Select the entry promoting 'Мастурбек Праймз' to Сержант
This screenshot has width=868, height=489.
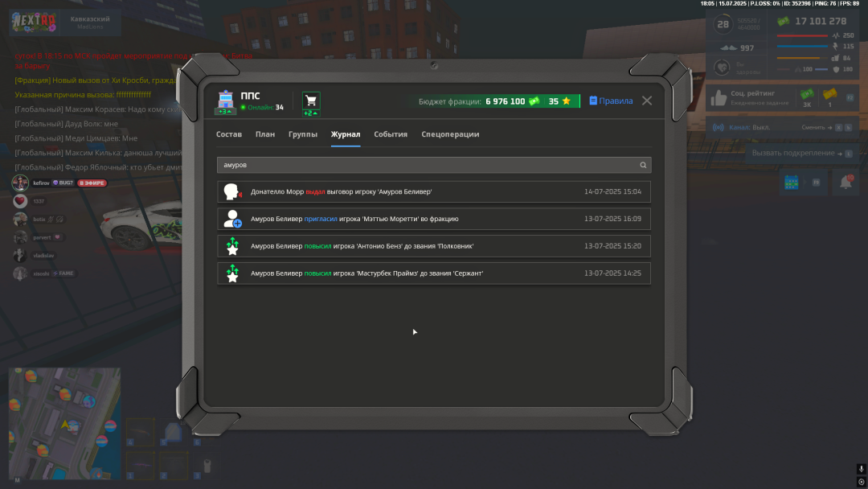click(434, 273)
